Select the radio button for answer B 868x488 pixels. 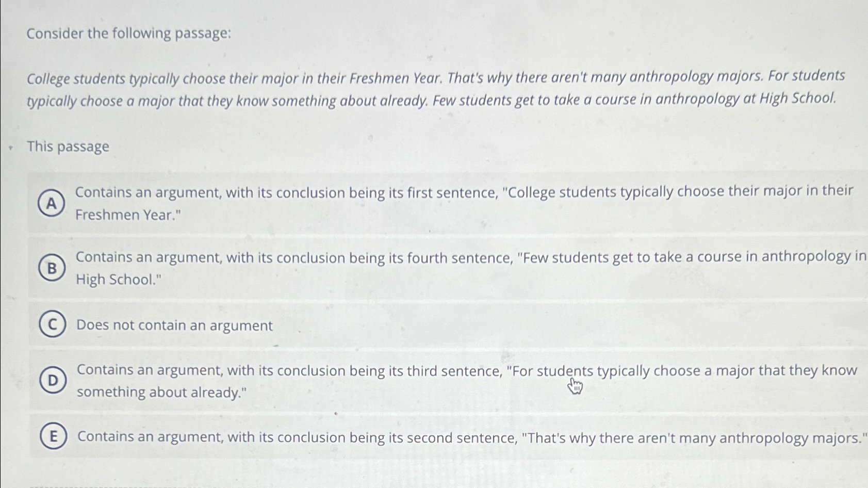pos(52,268)
